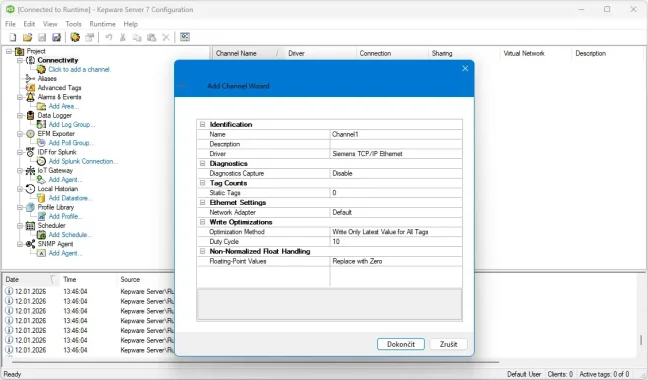Sort by Channel Name column header
648x380 pixels.
(249, 53)
